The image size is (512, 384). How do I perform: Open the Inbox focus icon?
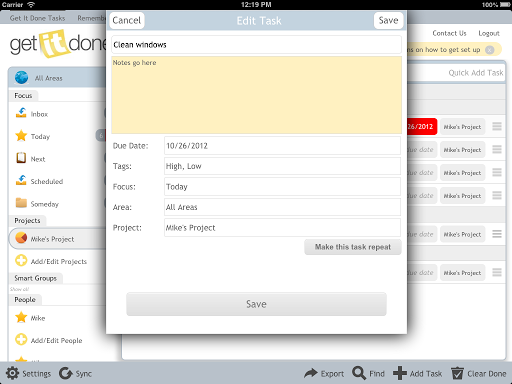coord(21,113)
